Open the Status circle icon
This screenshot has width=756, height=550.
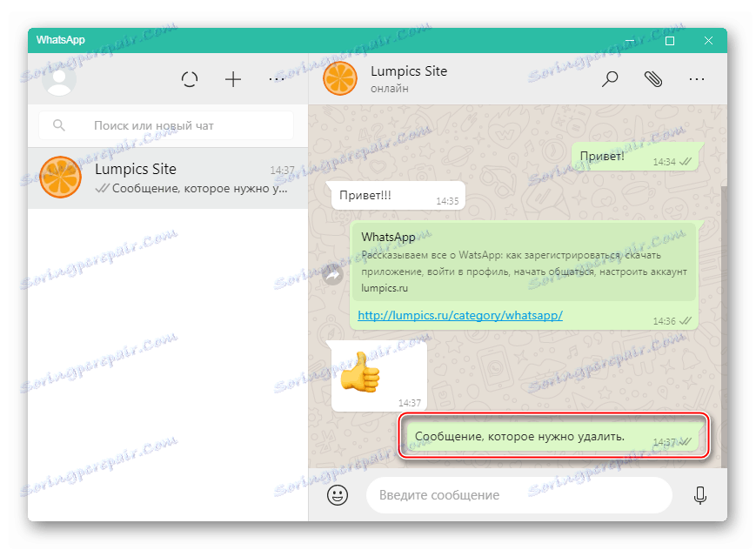tap(190, 79)
